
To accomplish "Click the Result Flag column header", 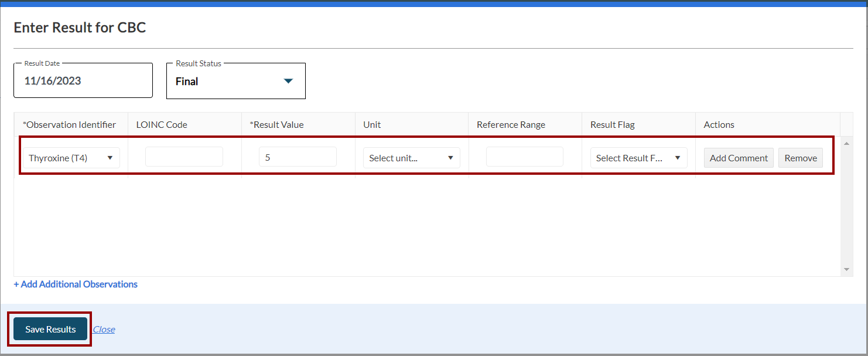I will pos(612,124).
